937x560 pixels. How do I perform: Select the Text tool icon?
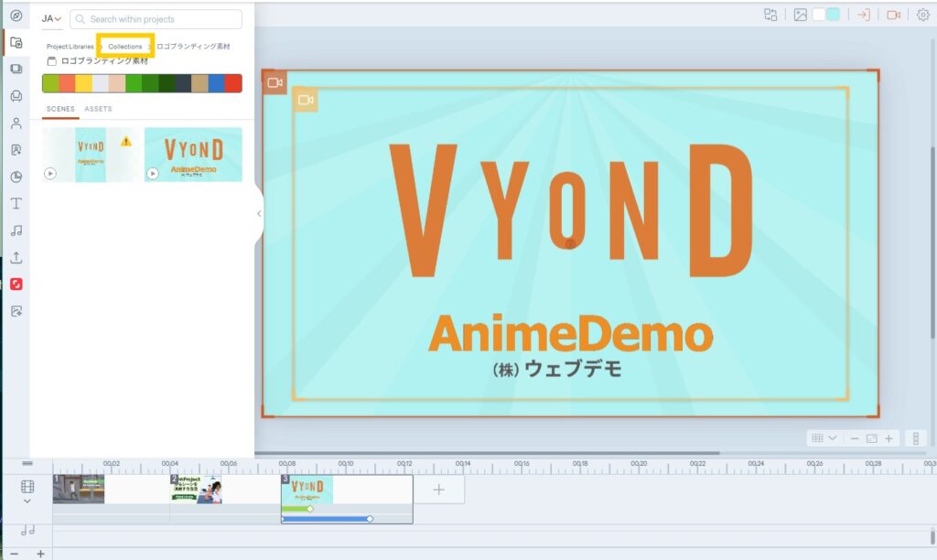tap(16, 204)
